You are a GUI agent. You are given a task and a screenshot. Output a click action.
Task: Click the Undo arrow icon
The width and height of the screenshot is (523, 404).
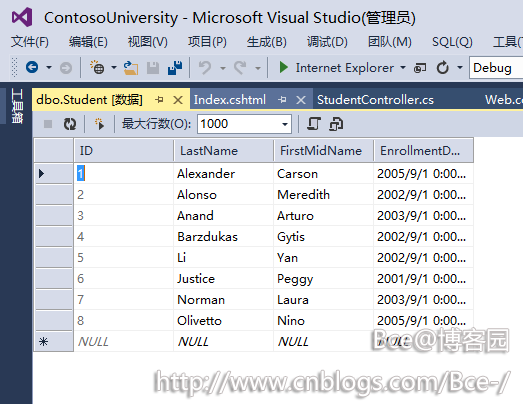[x=205, y=68]
